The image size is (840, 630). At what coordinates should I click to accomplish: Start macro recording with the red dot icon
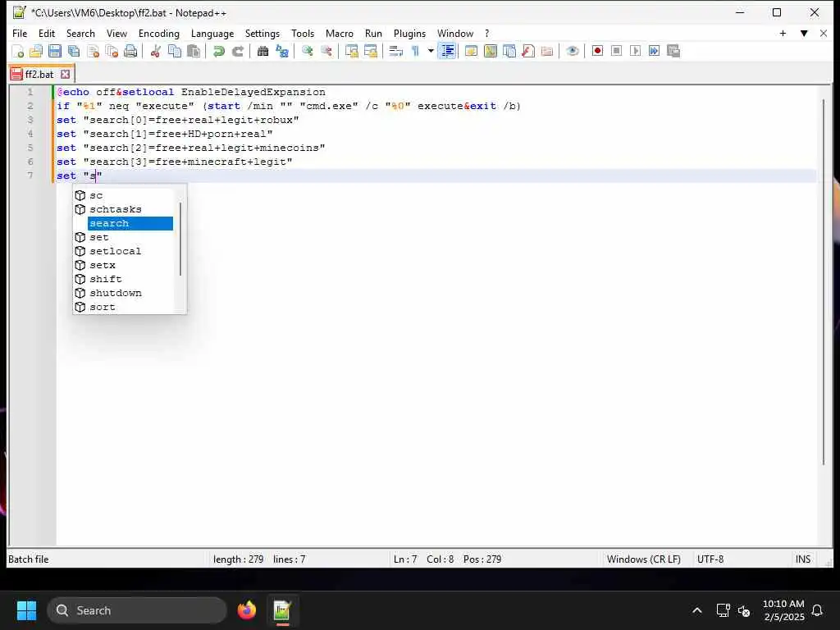pyautogui.click(x=597, y=52)
